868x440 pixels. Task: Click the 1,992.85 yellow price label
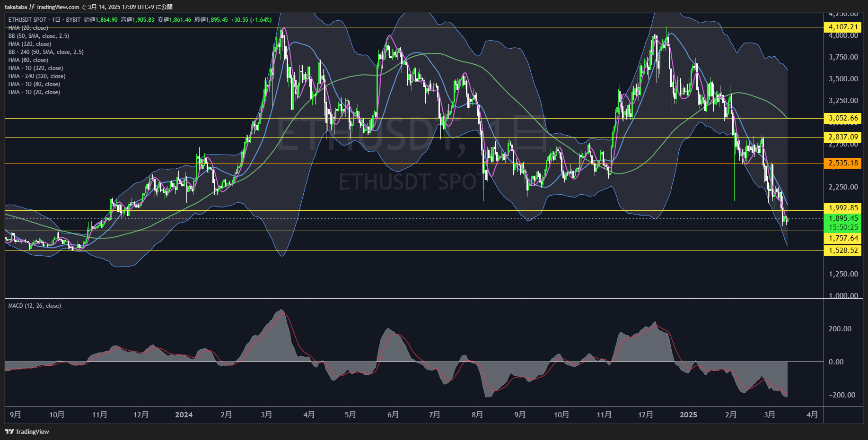point(842,207)
